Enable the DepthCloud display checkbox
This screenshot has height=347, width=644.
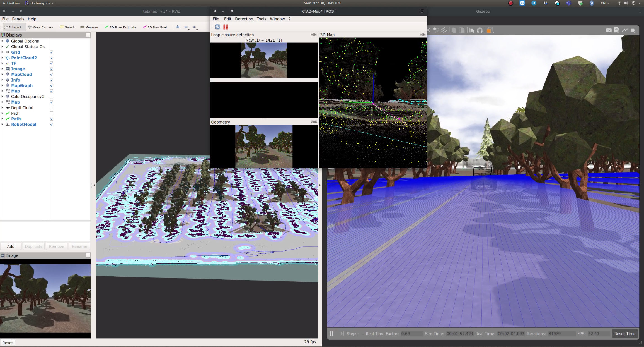[x=51, y=108]
